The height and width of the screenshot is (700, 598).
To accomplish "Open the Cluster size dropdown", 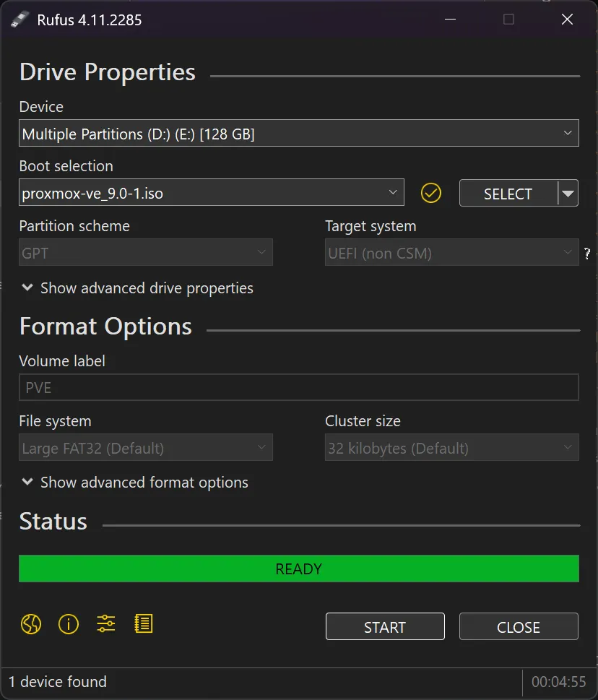I will 451,448.
